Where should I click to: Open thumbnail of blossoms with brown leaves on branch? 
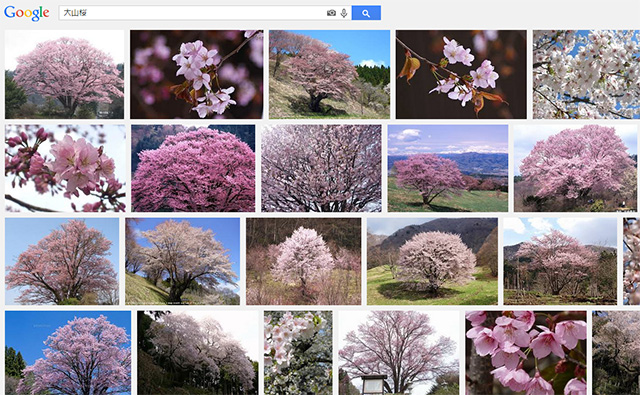(x=461, y=74)
